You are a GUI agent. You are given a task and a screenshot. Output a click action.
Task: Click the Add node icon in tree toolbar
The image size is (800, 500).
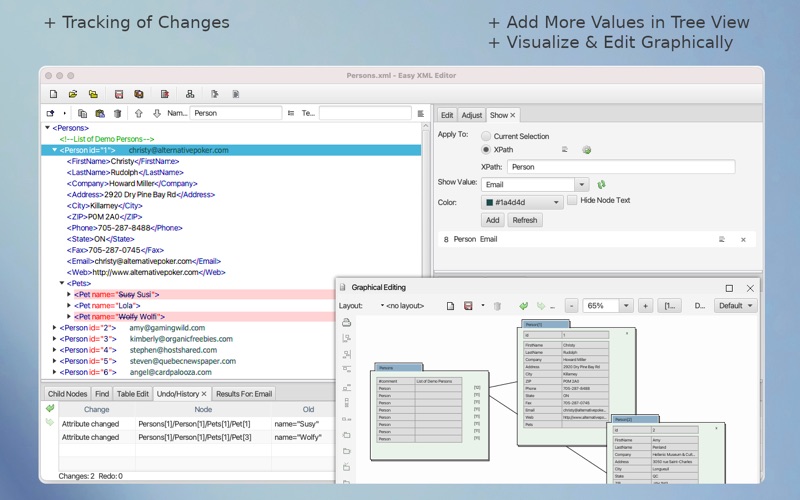[x=50, y=113]
